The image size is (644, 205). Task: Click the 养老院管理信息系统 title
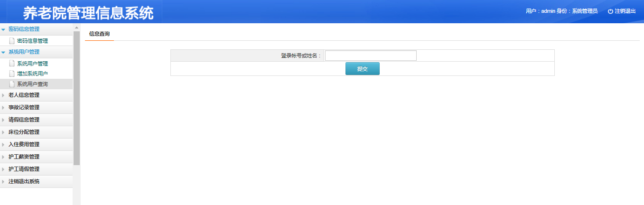click(x=88, y=13)
